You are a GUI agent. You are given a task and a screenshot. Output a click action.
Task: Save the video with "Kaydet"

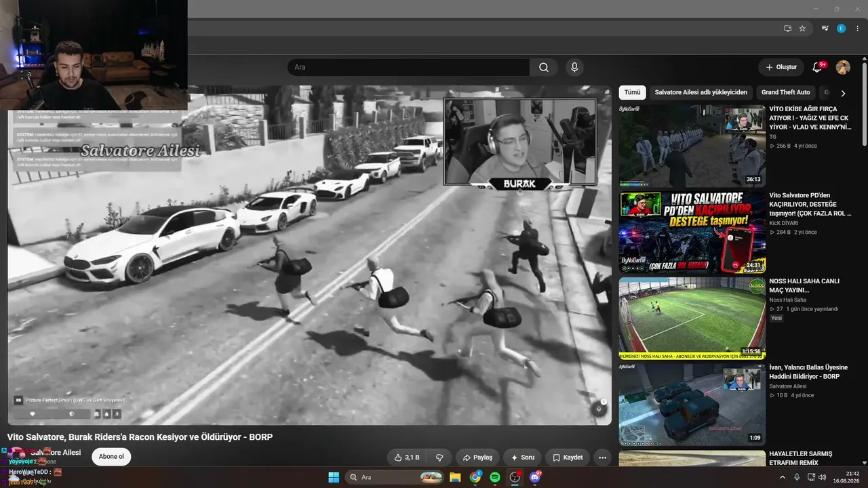tap(568, 457)
